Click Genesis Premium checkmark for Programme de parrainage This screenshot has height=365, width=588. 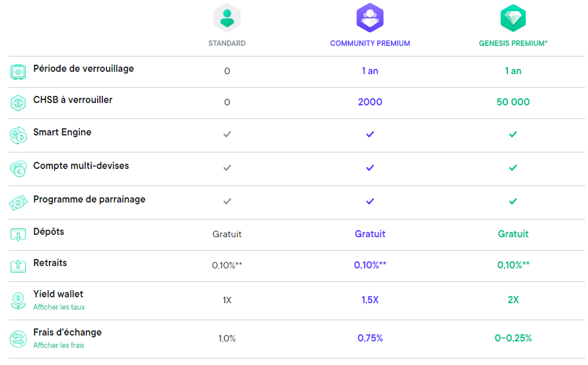[513, 201]
